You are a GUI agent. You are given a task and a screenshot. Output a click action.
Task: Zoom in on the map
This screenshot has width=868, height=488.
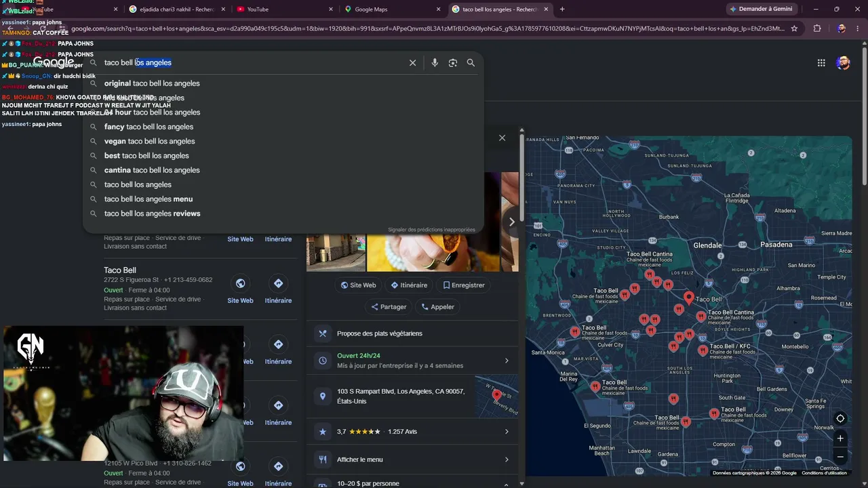840,439
